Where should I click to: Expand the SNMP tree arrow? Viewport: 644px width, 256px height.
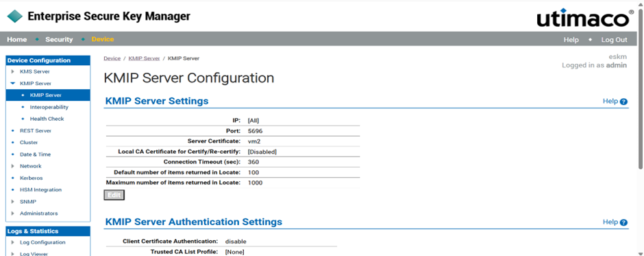point(13,202)
